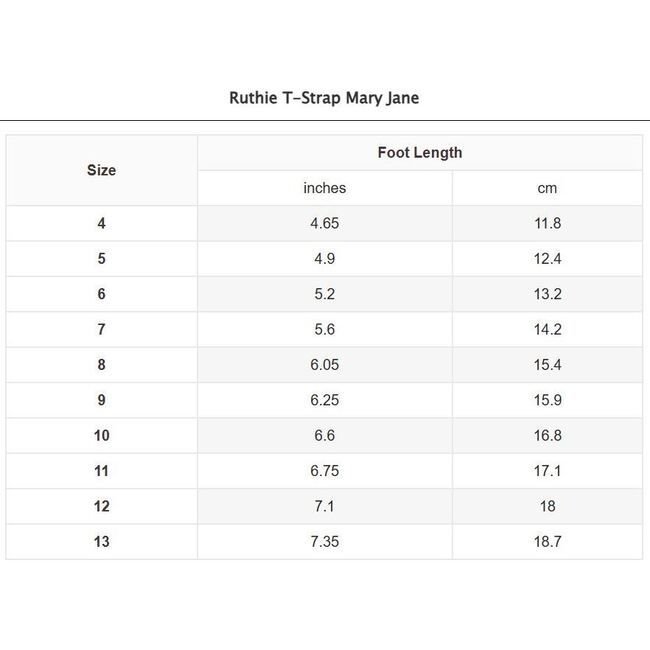
Task: Click the Foot Length header cell
Action: coord(419,153)
